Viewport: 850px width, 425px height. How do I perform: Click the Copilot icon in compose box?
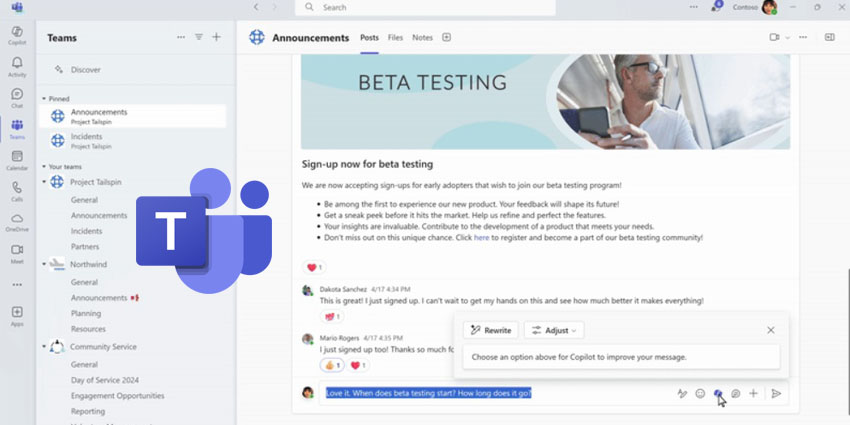point(718,393)
